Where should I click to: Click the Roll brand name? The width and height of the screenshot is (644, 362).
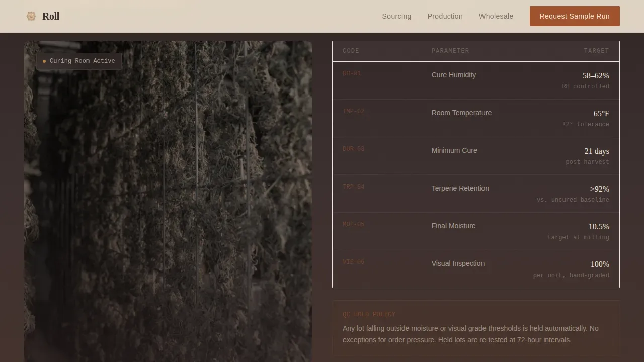(51, 16)
